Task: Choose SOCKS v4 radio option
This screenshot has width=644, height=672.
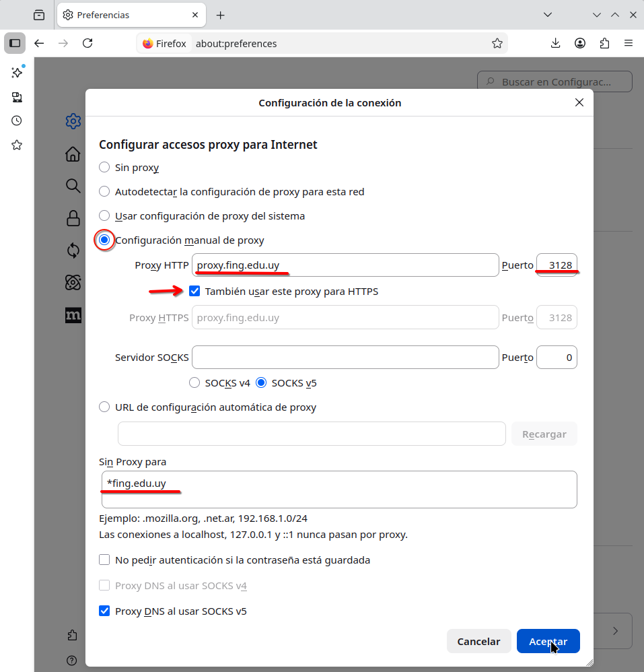Action: coord(194,382)
